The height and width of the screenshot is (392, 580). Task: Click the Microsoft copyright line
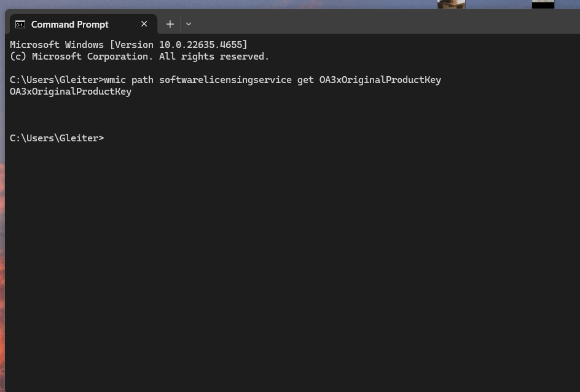(x=139, y=56)
